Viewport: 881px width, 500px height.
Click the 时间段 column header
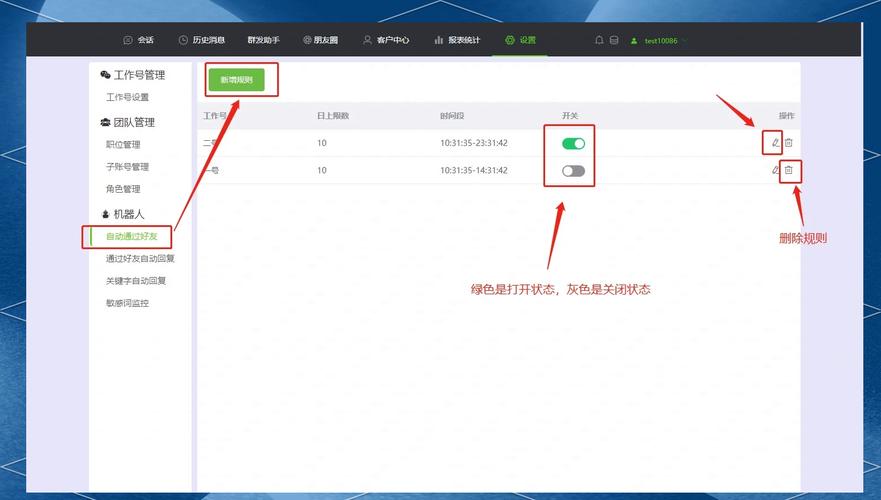pos(452,116)
